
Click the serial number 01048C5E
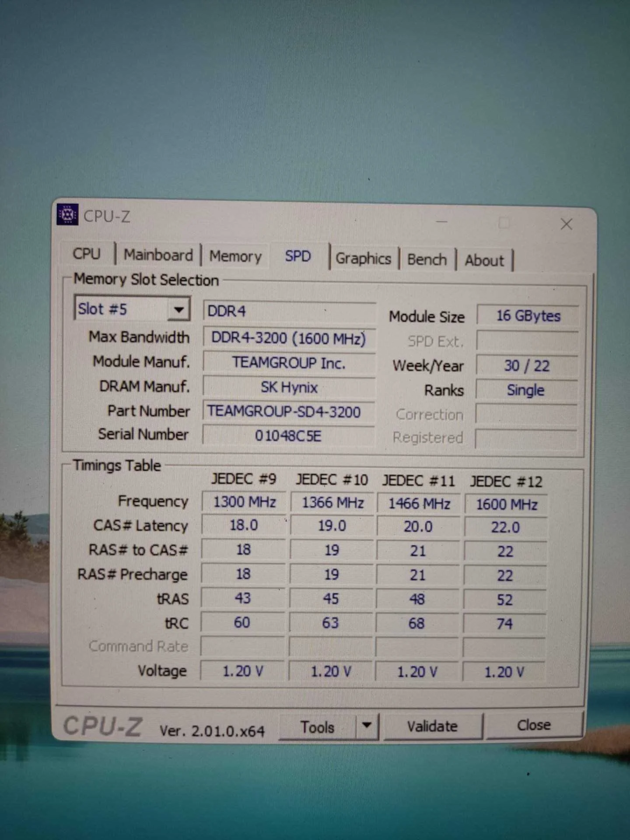[289, 436]
